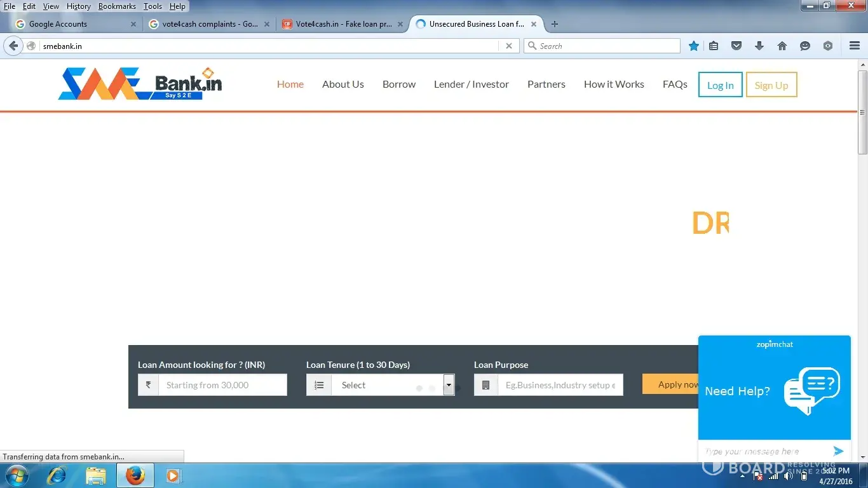Click the Loan Amount input field
The height and width of the screenshot is (488, 868).
pos(222,385)
